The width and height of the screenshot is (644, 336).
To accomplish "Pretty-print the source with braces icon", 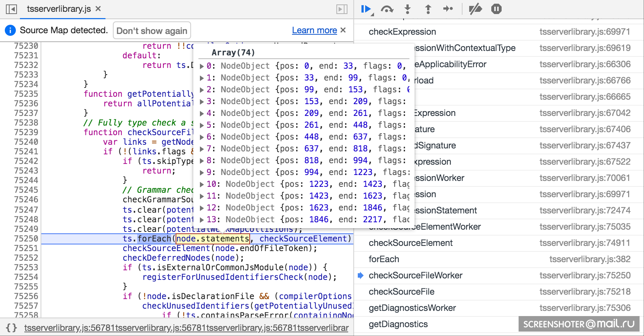I will tap(11, 328).
